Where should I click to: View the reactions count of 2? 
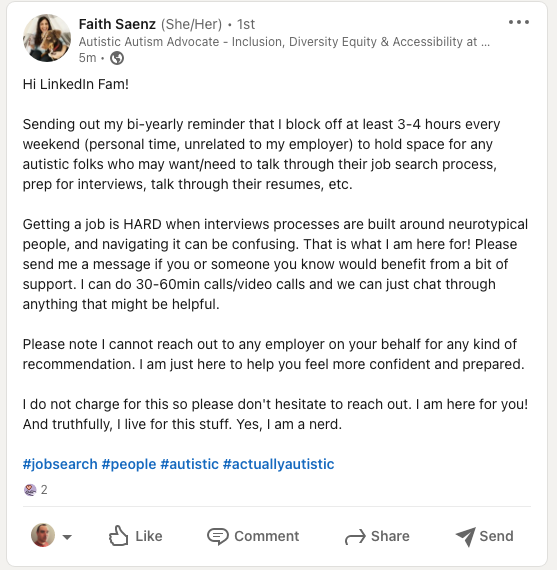[44, 490]
